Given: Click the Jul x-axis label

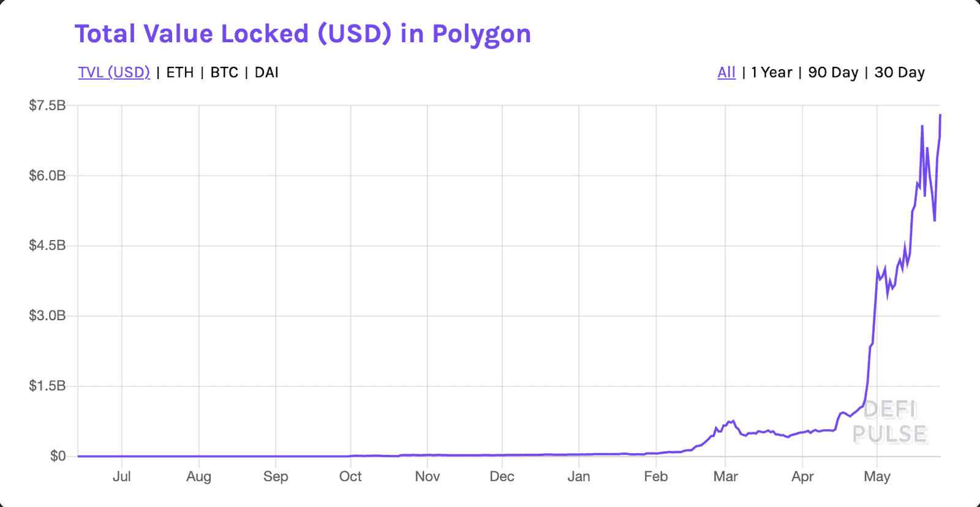Looking at the screenshot, I should (123, 476).
